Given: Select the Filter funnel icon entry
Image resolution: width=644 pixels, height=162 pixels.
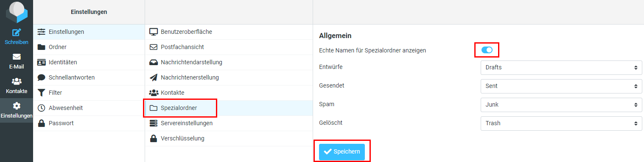Looking at the screenshot, I should click(x=89, y=93).
